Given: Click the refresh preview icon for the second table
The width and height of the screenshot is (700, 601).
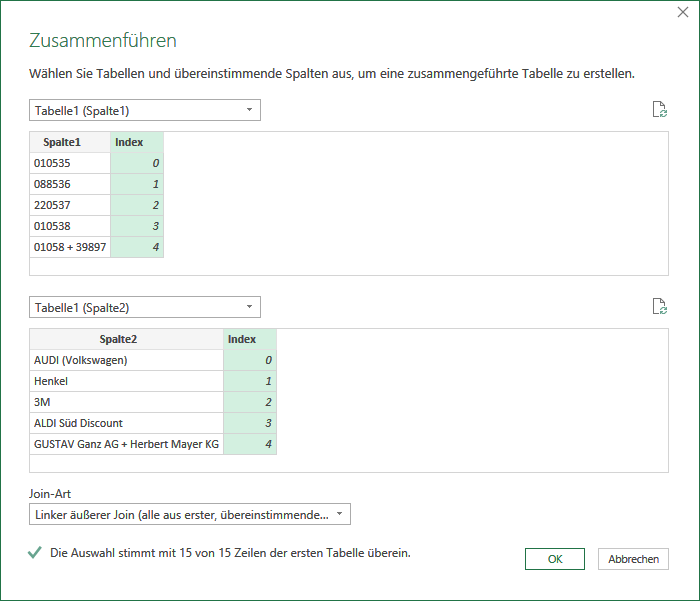Looking at the screenshot, I should click(x=660, y=307).
